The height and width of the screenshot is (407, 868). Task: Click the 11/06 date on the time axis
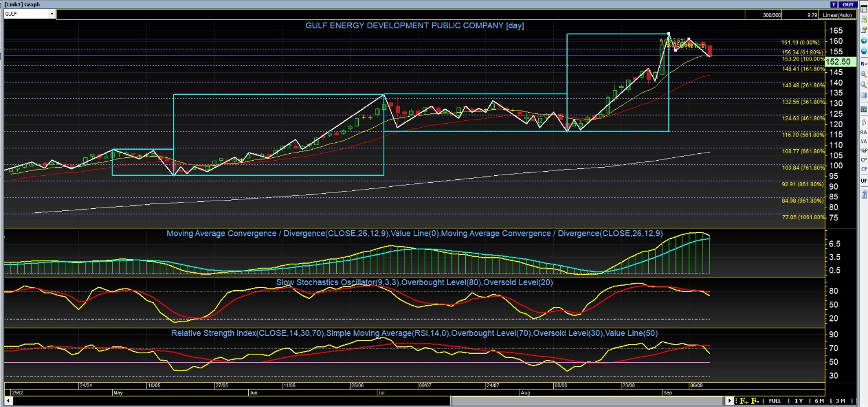[x=289, y=385]
